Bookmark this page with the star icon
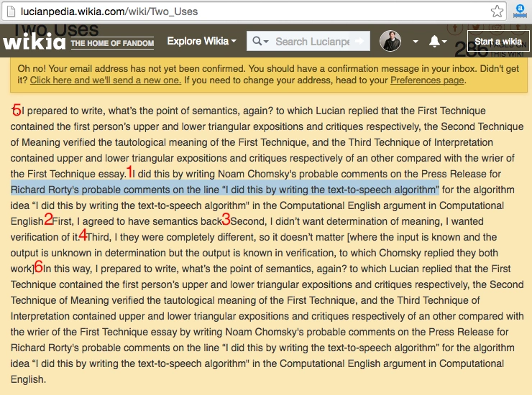Viewport: 532px width, 395px height. tap(497, 11)
